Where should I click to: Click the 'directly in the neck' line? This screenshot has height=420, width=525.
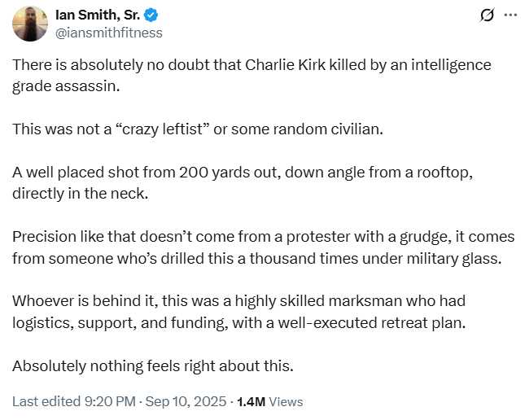pos(81,194)
